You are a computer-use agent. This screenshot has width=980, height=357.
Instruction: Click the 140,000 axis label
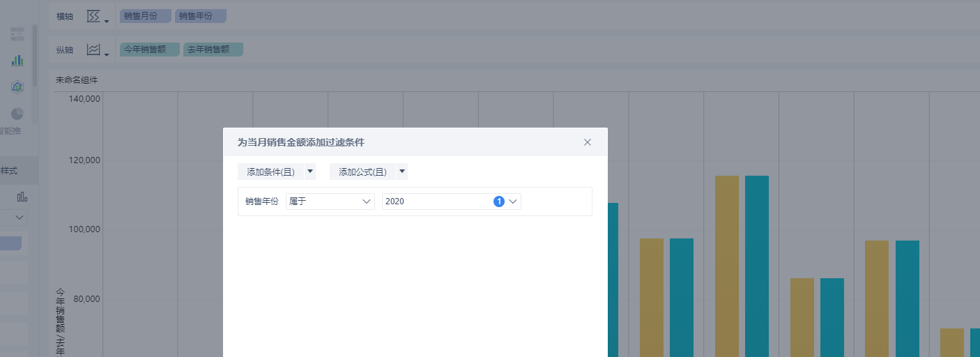(x=85, y=99)
